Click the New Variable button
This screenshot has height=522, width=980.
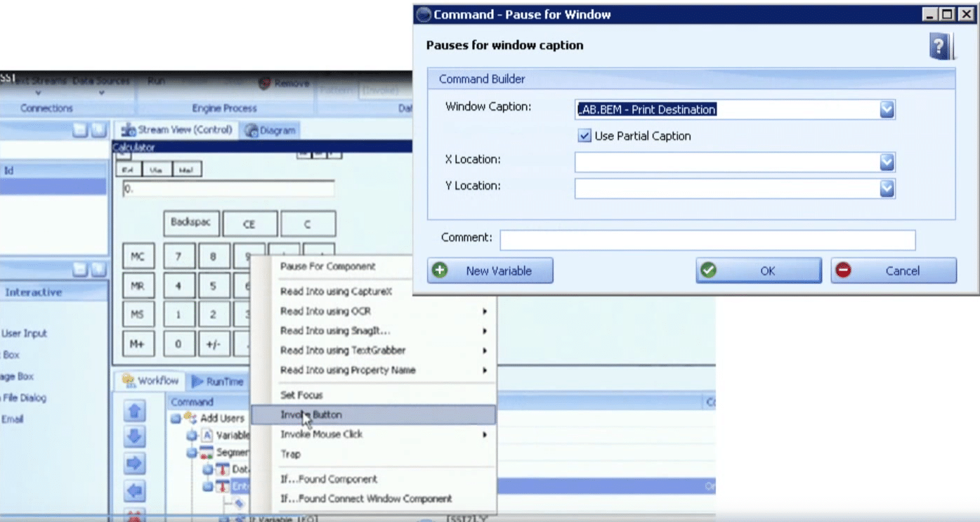click(490, 270)
